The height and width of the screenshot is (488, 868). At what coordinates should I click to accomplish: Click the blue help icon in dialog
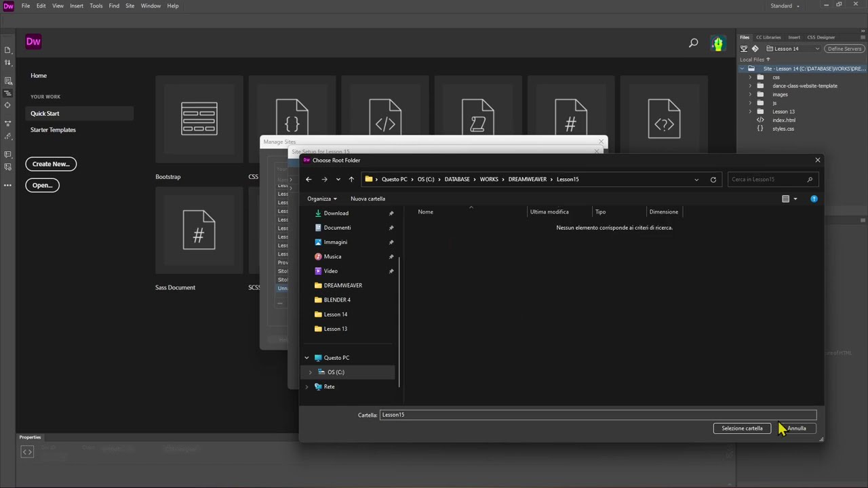(x=814, y=199)
